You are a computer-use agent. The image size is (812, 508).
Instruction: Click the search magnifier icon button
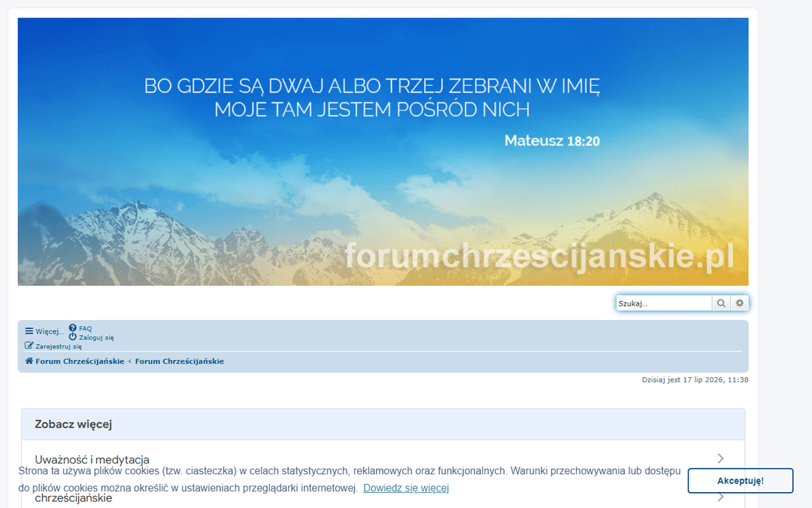(721, 303)
